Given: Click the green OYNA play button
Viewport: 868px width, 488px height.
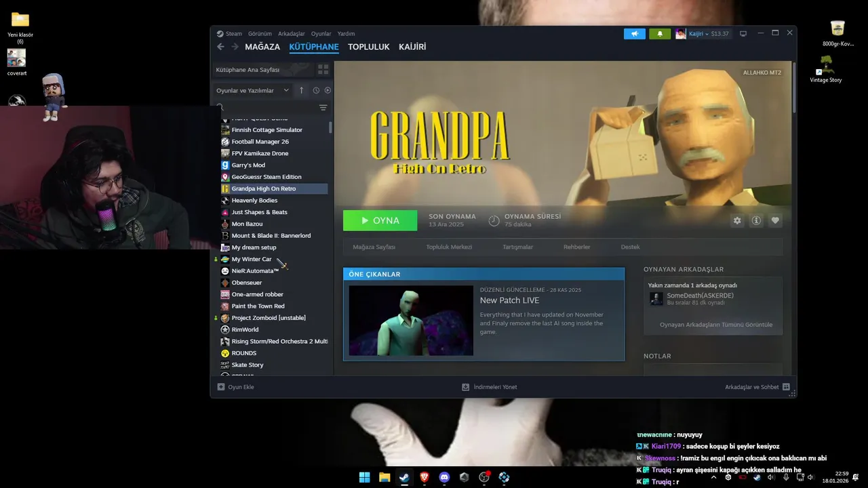Looking at the screenshot, I should tap(380, 220).
